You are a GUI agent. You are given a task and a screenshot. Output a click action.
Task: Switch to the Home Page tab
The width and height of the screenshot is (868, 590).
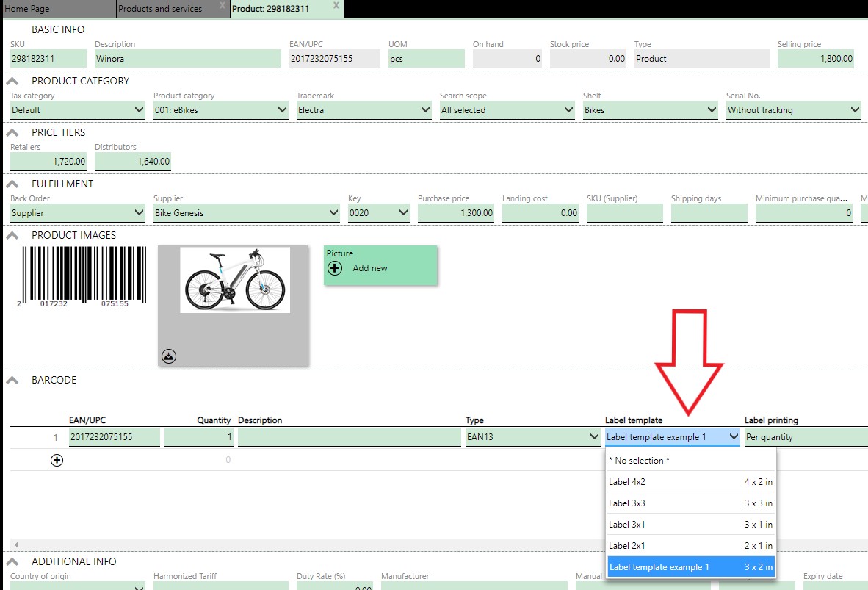click(x=28, y=9)
